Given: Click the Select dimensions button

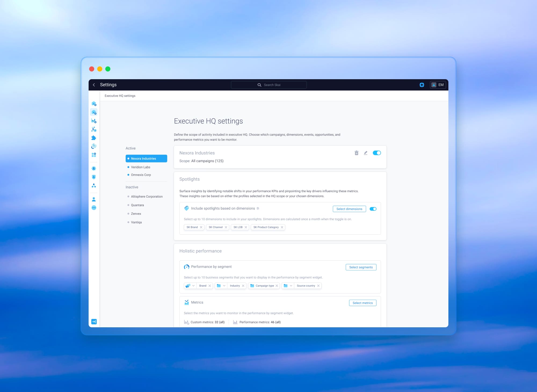Looking at the screenshot, I should tap(349, 209).
